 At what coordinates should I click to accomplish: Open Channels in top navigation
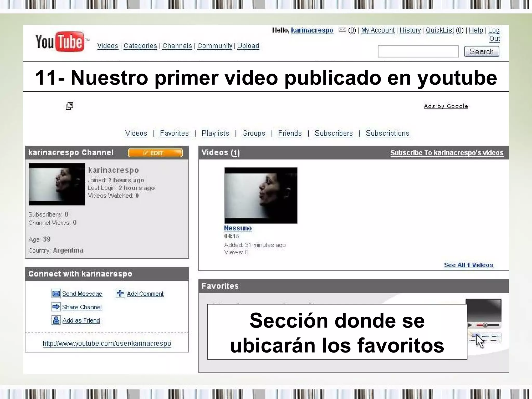(177, 46)
